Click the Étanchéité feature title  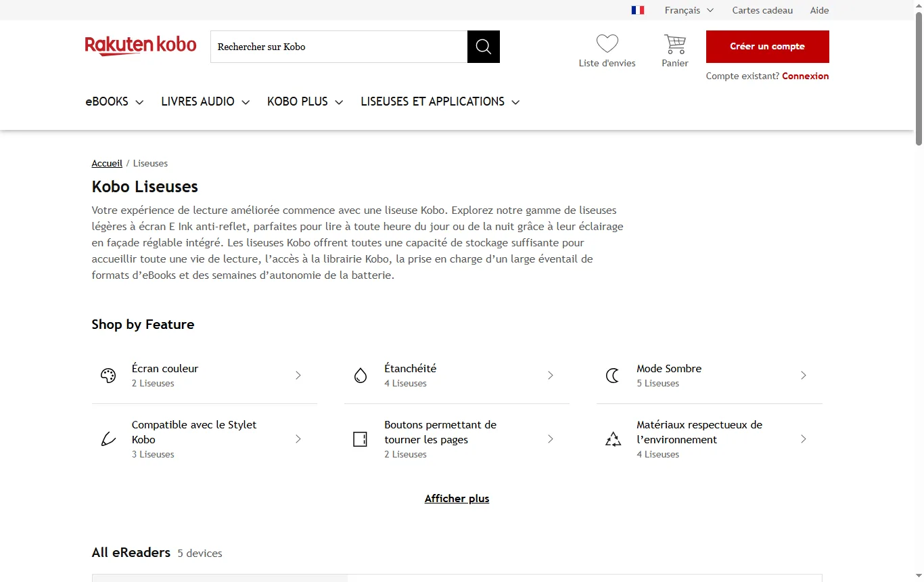click(411, 369)
